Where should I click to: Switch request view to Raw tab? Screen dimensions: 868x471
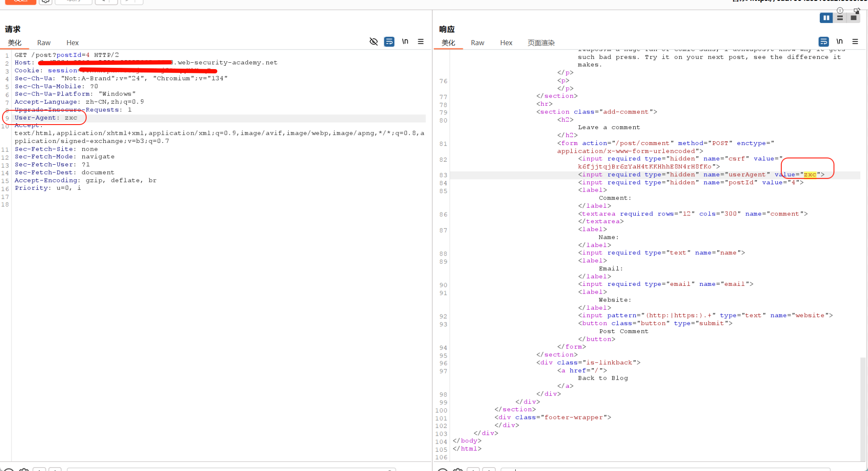(x=44, y=43)
